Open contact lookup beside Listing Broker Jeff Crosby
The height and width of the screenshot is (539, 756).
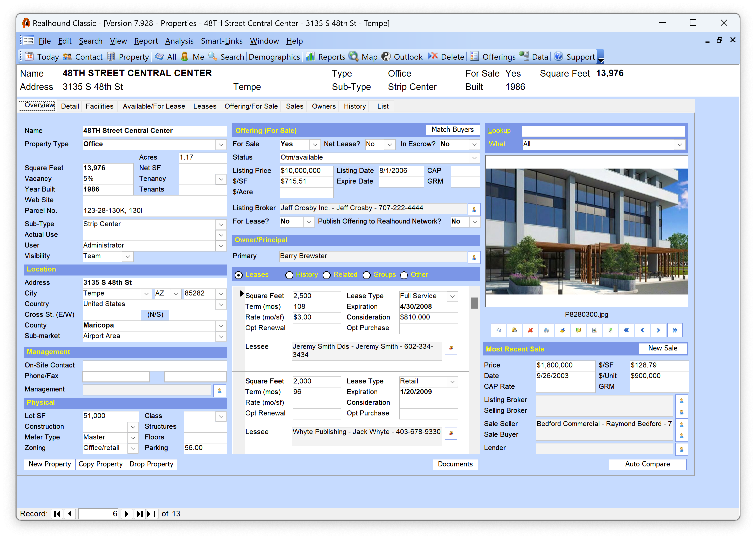pos(474,210)
